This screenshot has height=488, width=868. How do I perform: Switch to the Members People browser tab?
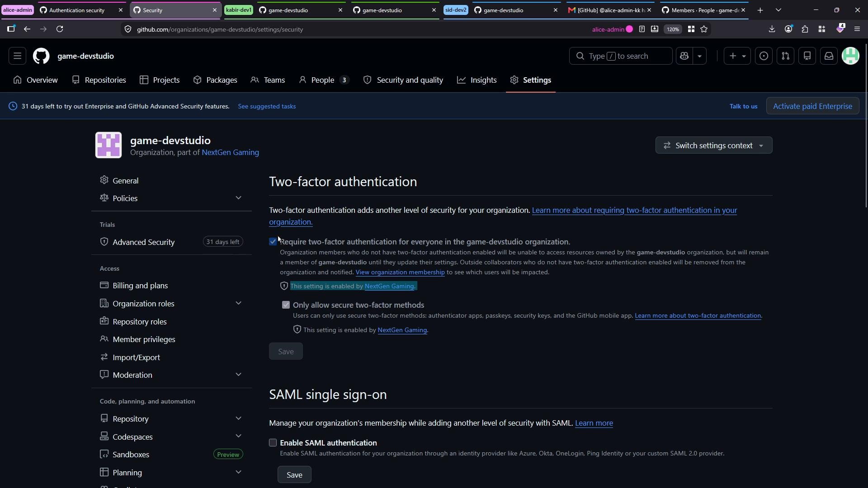704,10
